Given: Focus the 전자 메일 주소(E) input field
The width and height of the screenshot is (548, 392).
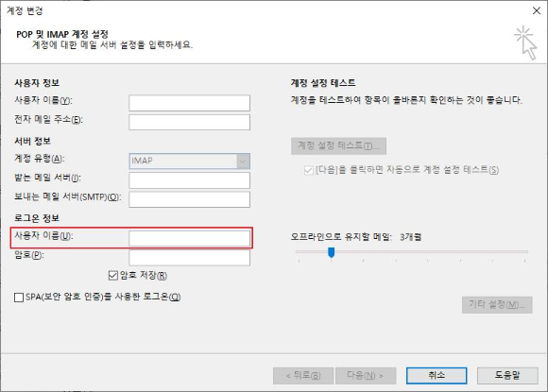Looking at the screenshot, I should (189, 122).
